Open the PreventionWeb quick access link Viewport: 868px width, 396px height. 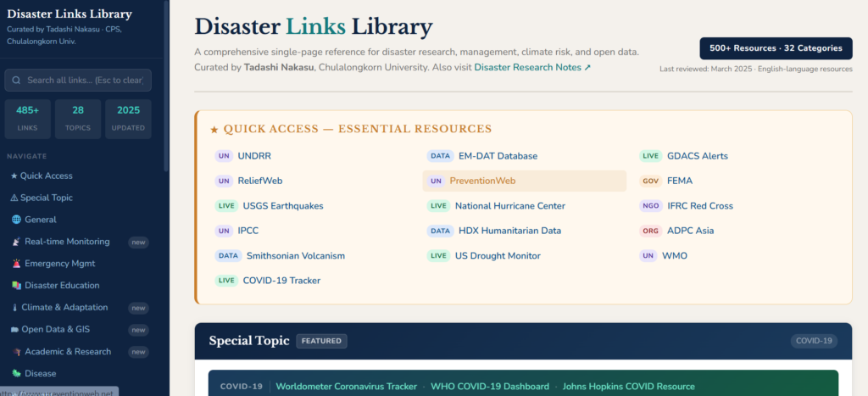click(482, 181)
